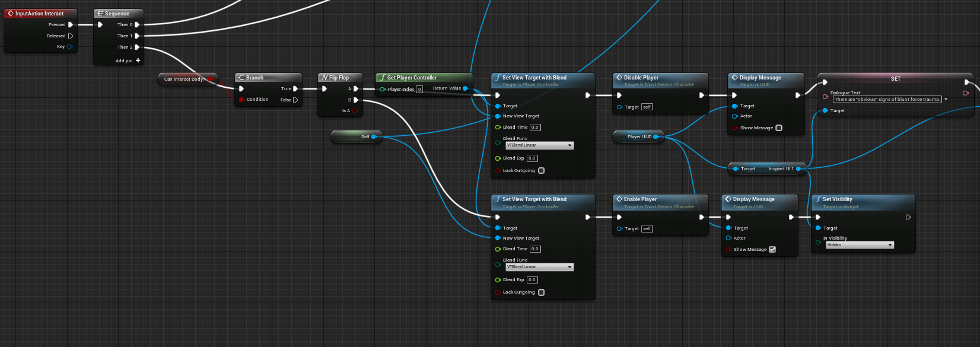
Task: Toggle Lock Outgoing on the upper Set View Target node
Action: [x=541, y=171]
